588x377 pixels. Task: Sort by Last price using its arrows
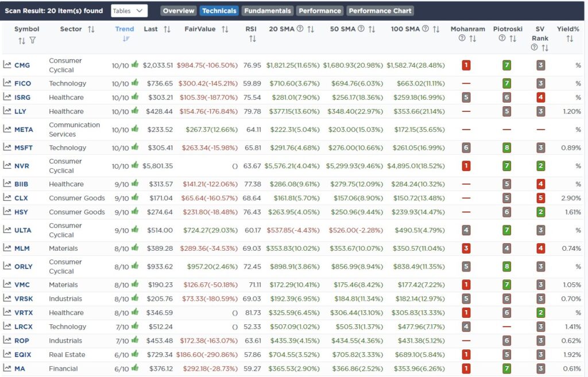(x=167, y=29)
